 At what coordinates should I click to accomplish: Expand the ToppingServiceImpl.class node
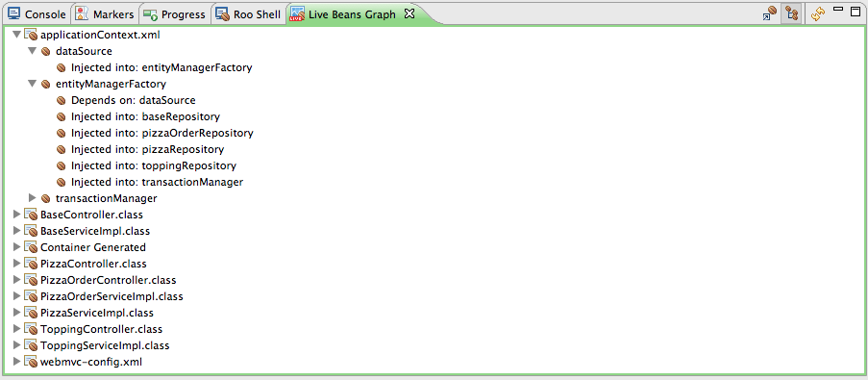coord(16,345)
